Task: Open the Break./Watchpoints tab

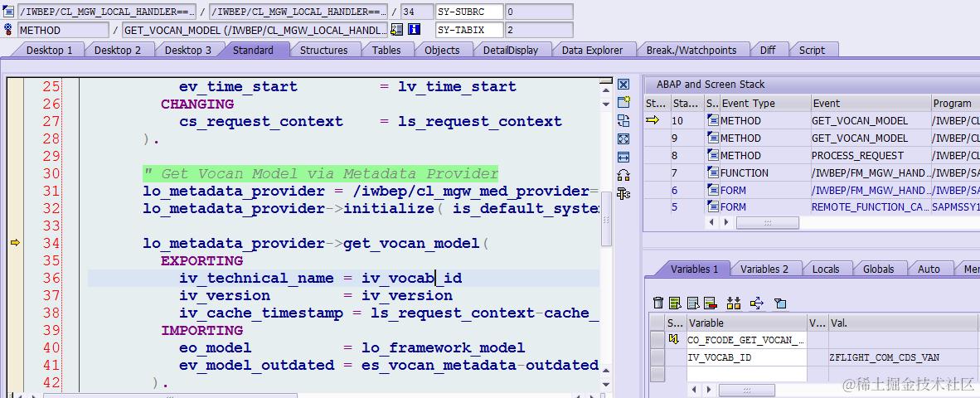Action: click(691, 50)
